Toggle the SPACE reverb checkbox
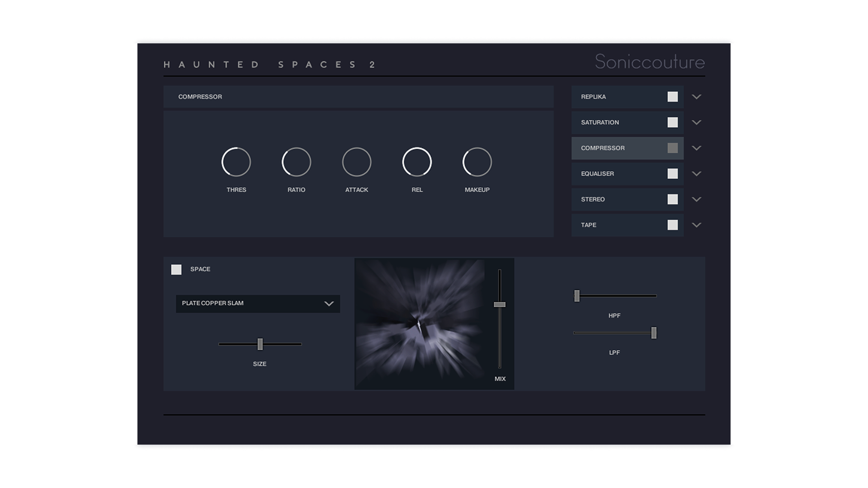 coord(176,270)
